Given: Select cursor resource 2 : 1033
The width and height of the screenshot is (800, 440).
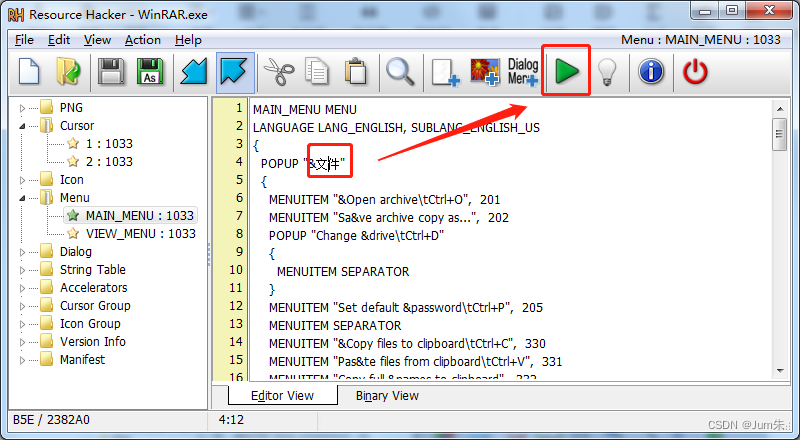Looking at the screenshot, I should tap(109, 162).
